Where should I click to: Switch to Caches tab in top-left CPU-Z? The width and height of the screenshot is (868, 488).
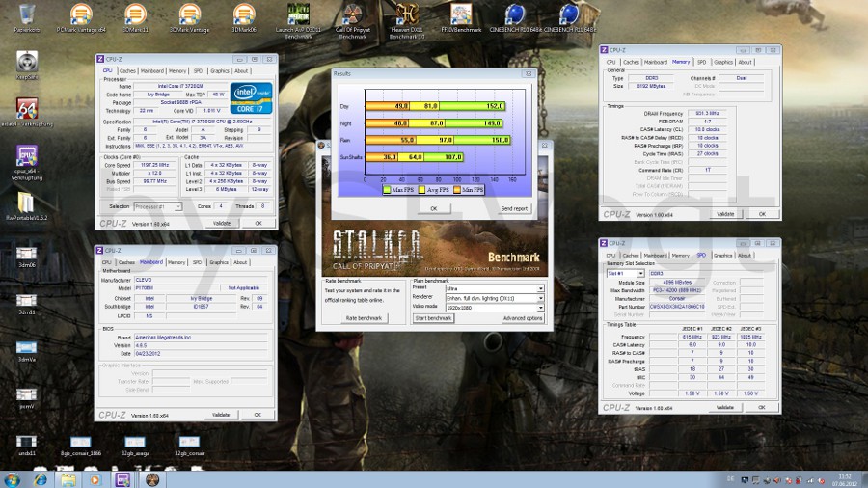coord(127,70)
